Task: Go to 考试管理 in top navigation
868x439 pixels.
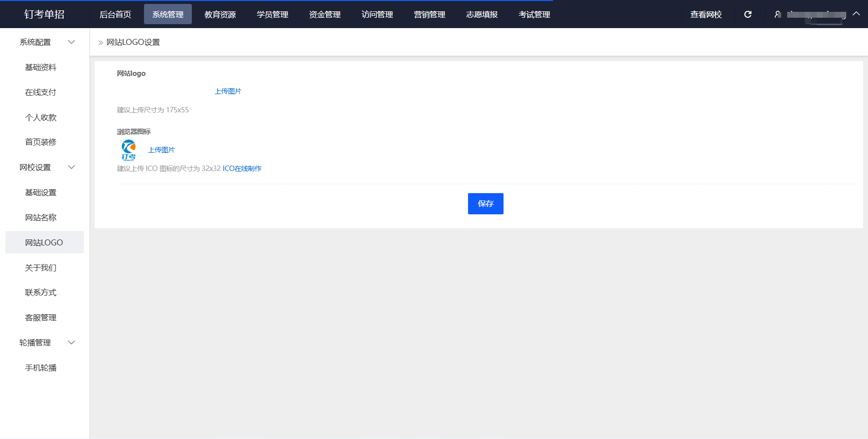Action: [x=534, y=14]
